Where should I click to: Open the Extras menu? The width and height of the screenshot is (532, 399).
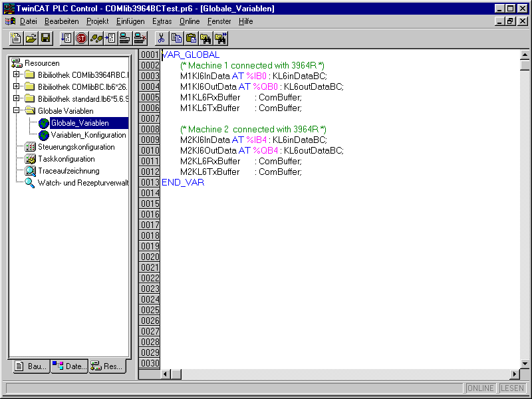[x=162, y=21]
